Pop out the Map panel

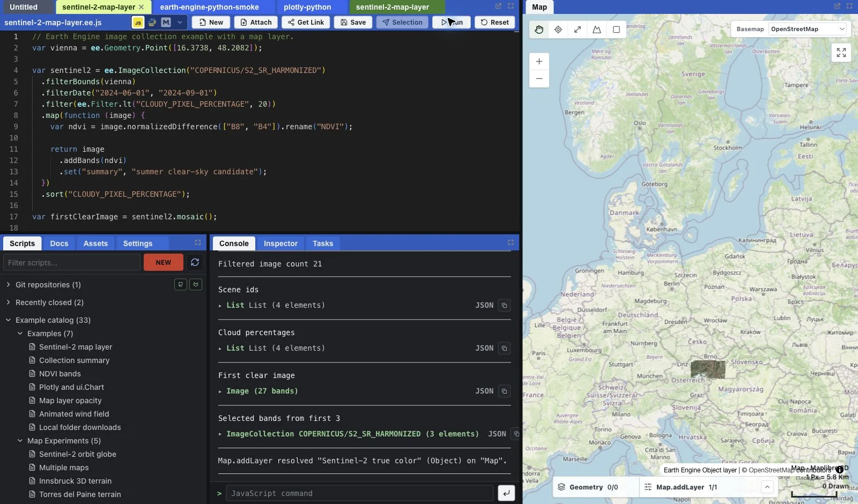coord(837,6)
